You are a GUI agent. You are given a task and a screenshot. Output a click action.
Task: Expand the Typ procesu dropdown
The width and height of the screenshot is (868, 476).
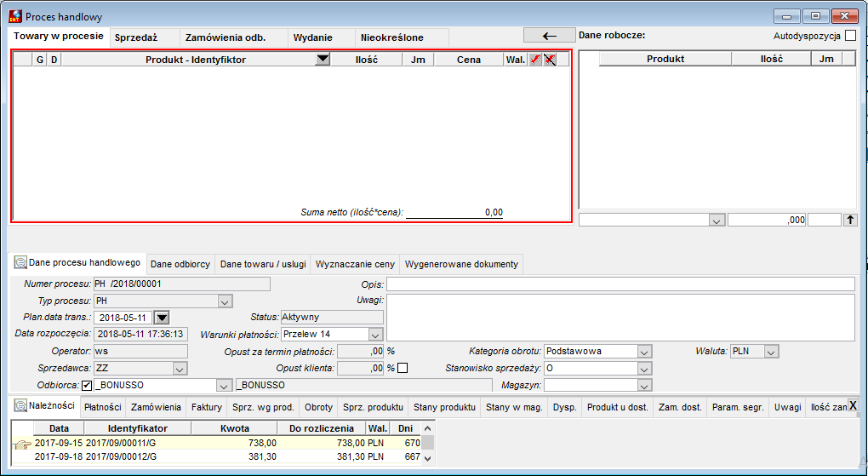(224, 301)
